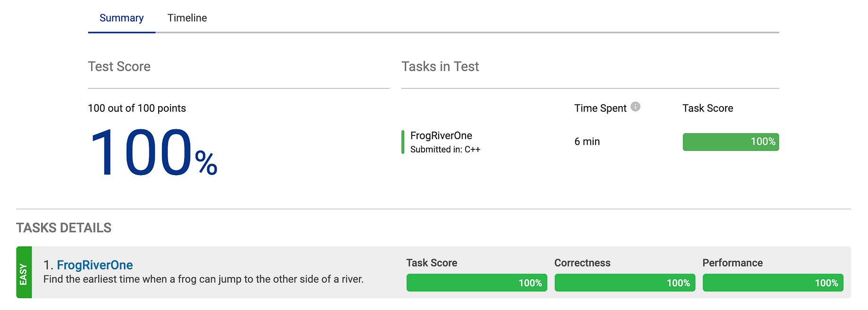Click the Time Spent info icon
Viewport: 868px width, 310px height.
click(635, 107)
